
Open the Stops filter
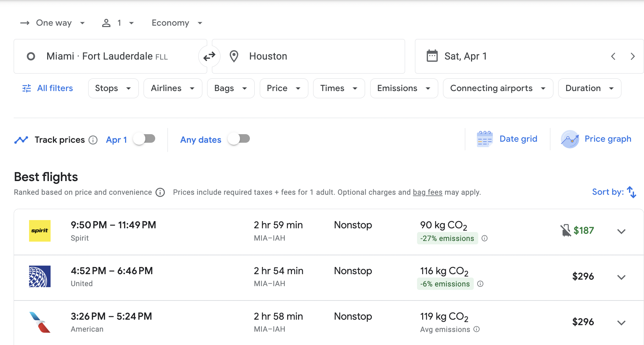[113, 88]
